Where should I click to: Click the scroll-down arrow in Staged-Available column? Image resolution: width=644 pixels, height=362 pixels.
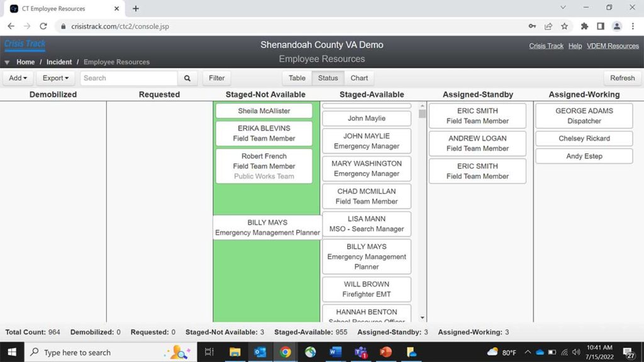422,317
